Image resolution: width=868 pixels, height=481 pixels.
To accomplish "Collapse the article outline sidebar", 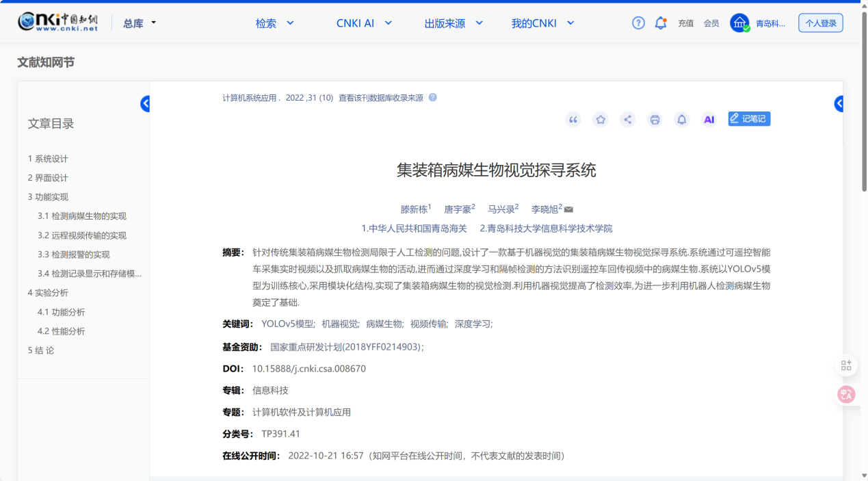I will click(x=145, y=104).
